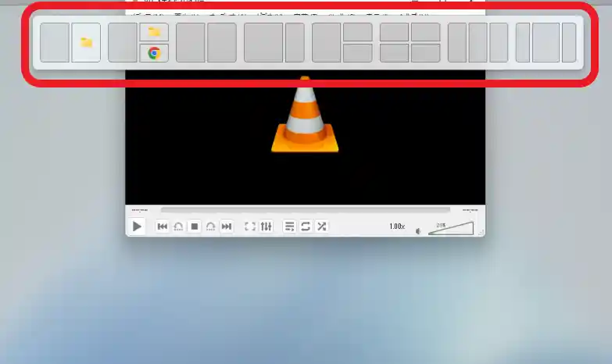Snap to bottom-right zone of empty three-zone layout
The width and height of the screenshot is (612, 364).
click(x=358, y=53)
